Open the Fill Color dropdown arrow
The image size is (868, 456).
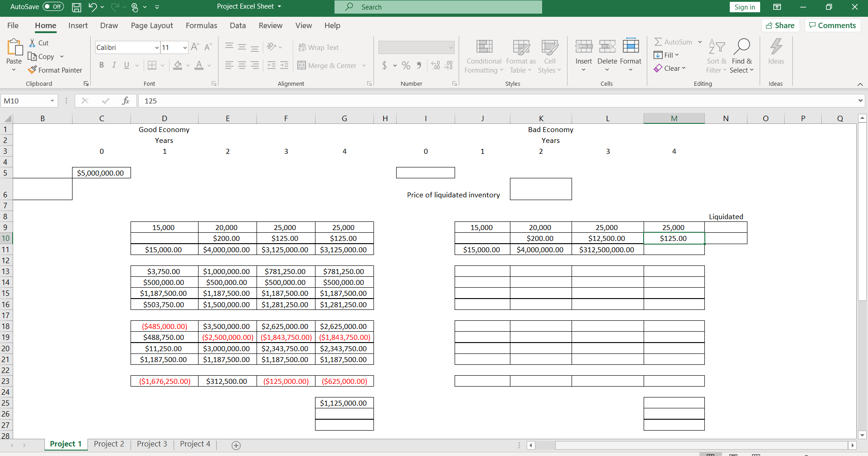(x=188, y=65)
